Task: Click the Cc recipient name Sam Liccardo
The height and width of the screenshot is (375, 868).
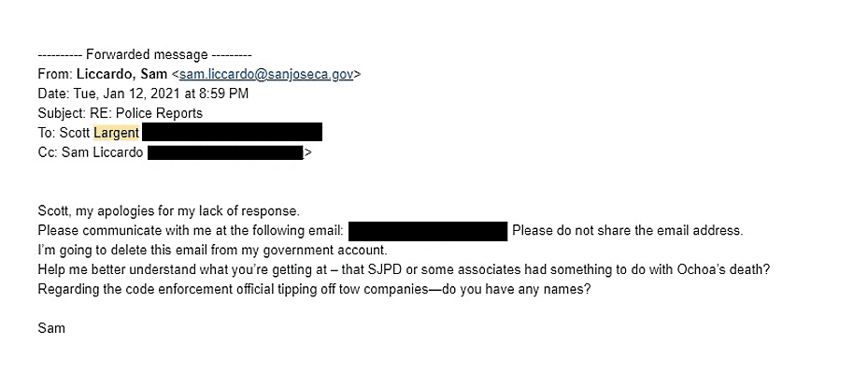Action: pos(103,152)
